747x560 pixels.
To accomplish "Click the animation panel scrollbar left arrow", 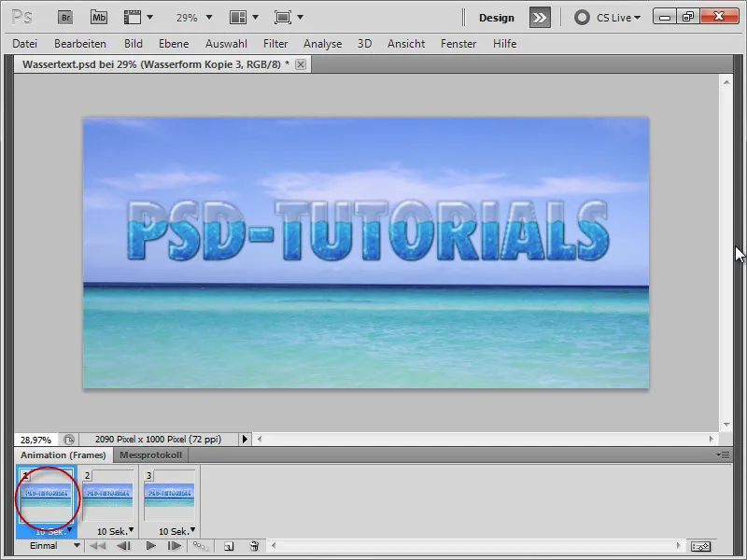I will (x=274, y=546).
